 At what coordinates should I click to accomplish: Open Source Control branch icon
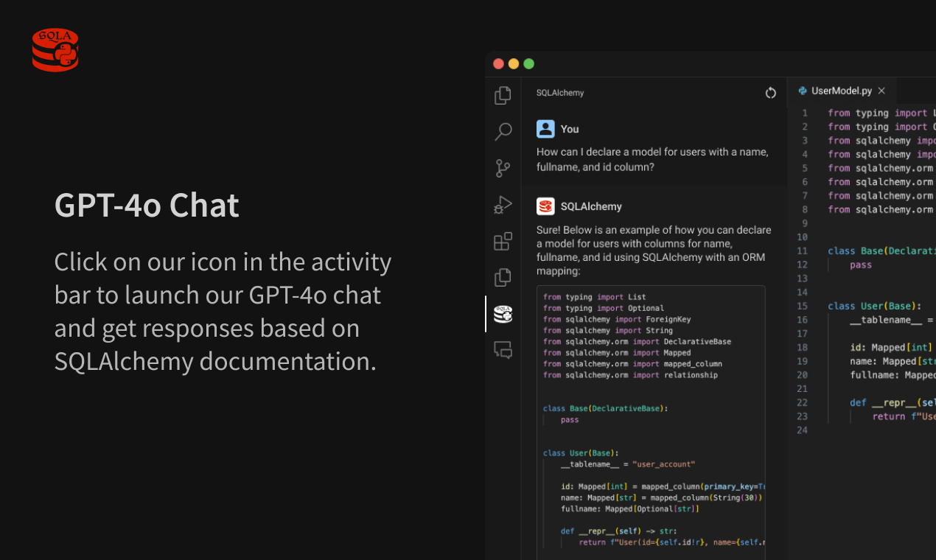tap(503, 169)
